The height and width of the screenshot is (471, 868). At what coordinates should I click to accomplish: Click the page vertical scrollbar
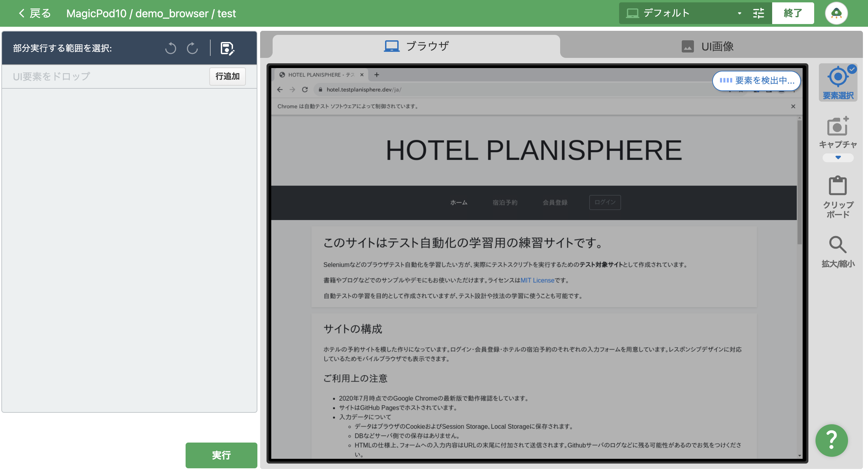(x=800, y=183)
